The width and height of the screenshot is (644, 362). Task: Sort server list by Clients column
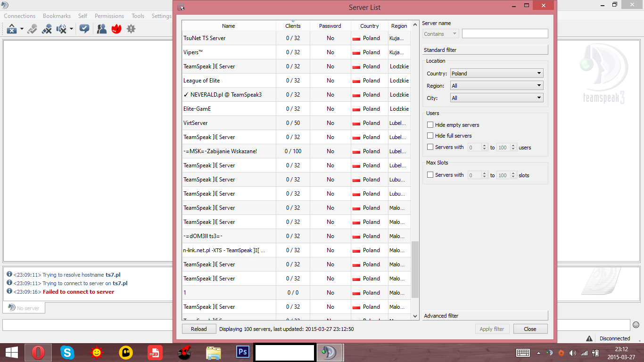click(293, 26)
